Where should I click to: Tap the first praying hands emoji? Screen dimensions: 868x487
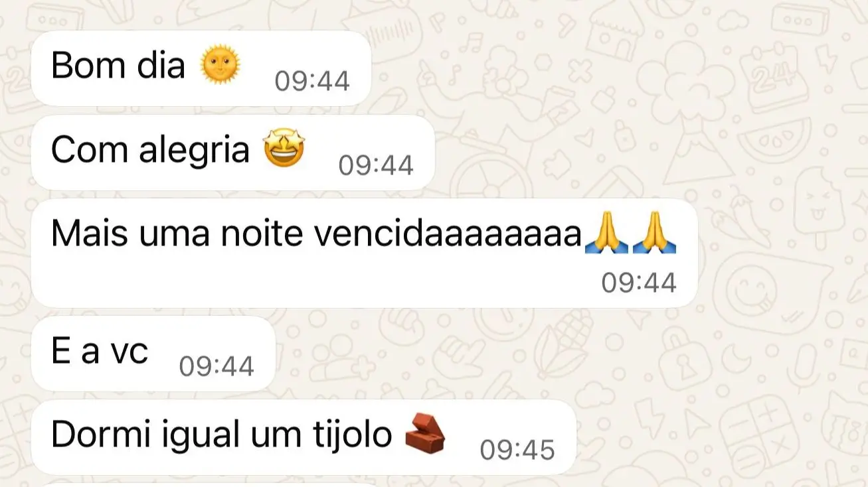point(605,234)
